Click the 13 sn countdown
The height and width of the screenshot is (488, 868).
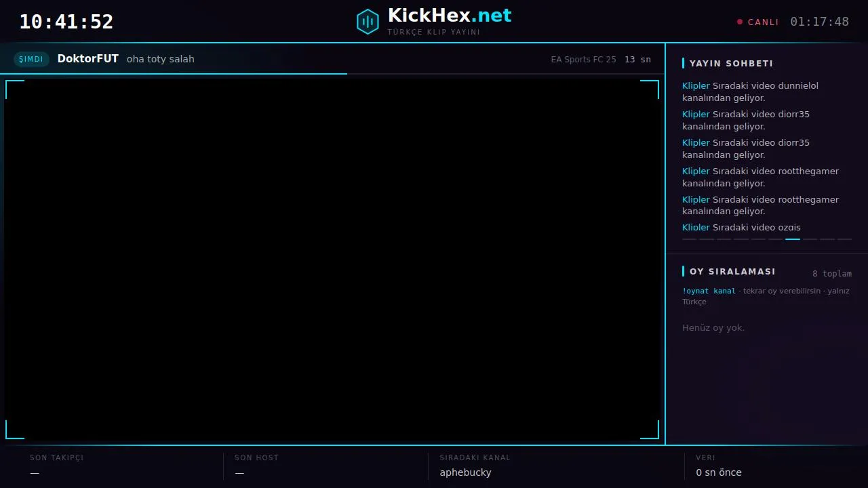[x=637, y=60]
